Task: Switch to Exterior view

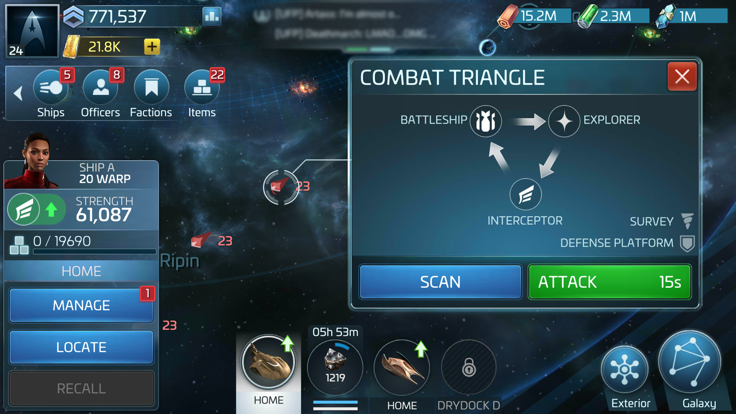Action: tap(625, 369)
